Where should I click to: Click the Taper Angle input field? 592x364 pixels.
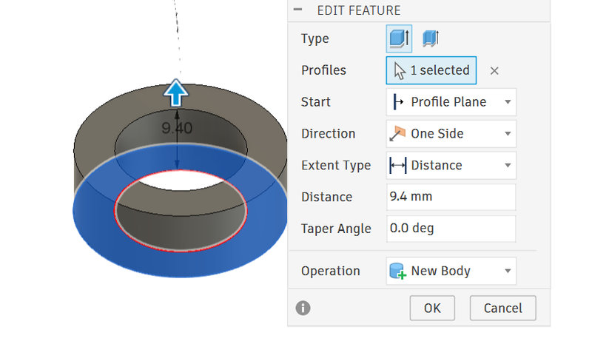pos(451,229)
